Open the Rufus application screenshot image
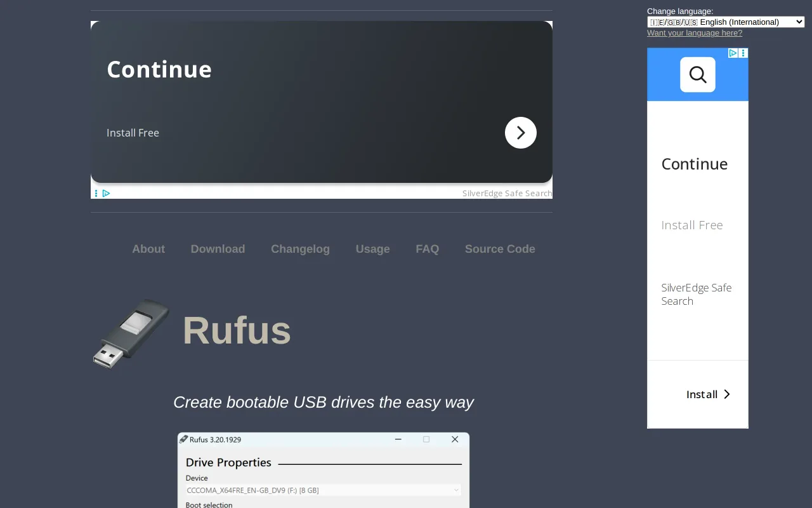This screenshot has height=508, width=812. (324, 470)
